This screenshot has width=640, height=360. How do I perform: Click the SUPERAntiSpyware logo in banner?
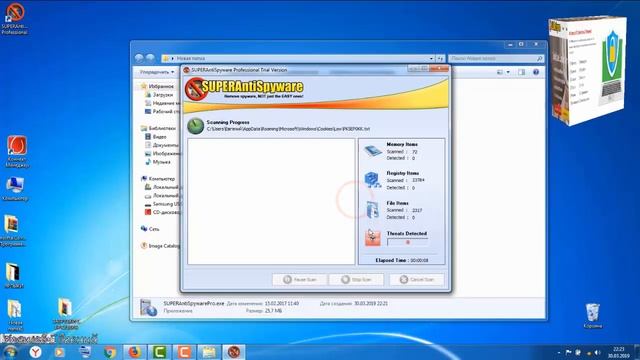(x=245, y=88)
